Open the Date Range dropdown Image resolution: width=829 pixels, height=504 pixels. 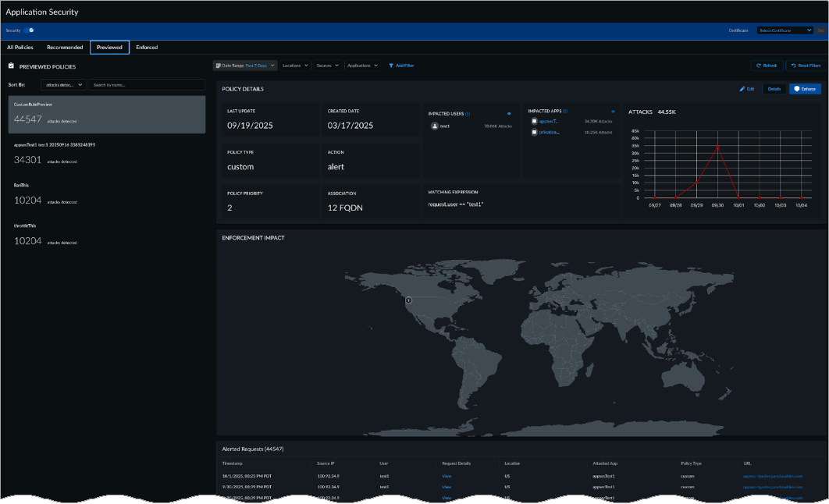[244, 66]
